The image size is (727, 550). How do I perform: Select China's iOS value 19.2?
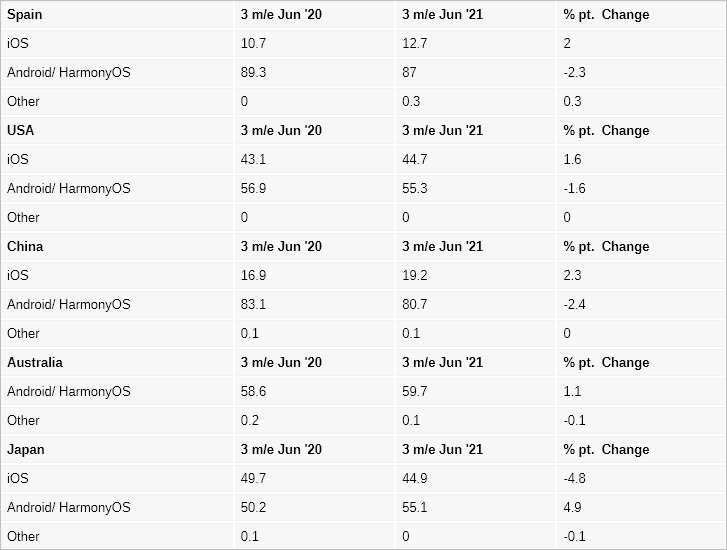point(414,276)
